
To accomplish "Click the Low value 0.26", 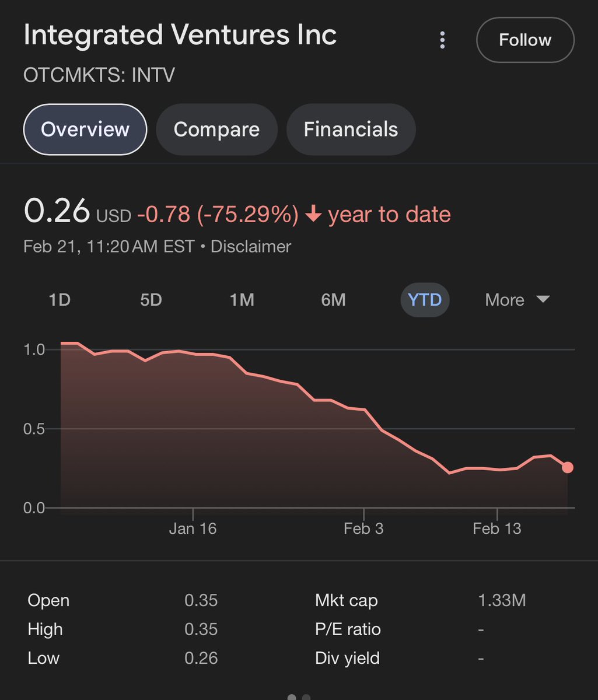I will 201,658.
